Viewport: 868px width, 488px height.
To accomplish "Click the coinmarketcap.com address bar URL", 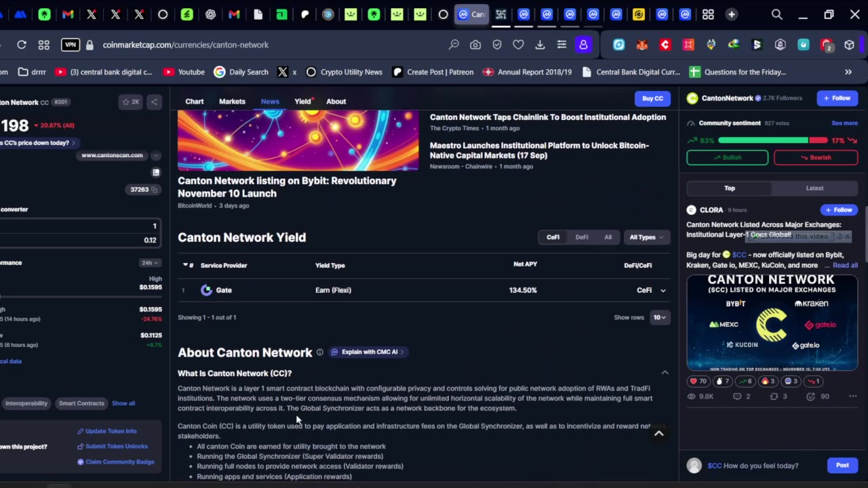I will click(186, 45).
